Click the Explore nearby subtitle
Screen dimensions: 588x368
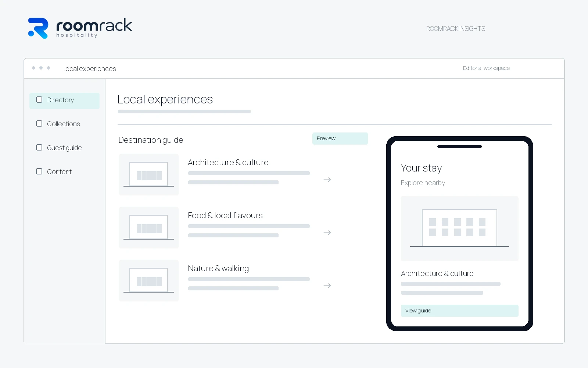pyautogui.click(x=423, y=183)
